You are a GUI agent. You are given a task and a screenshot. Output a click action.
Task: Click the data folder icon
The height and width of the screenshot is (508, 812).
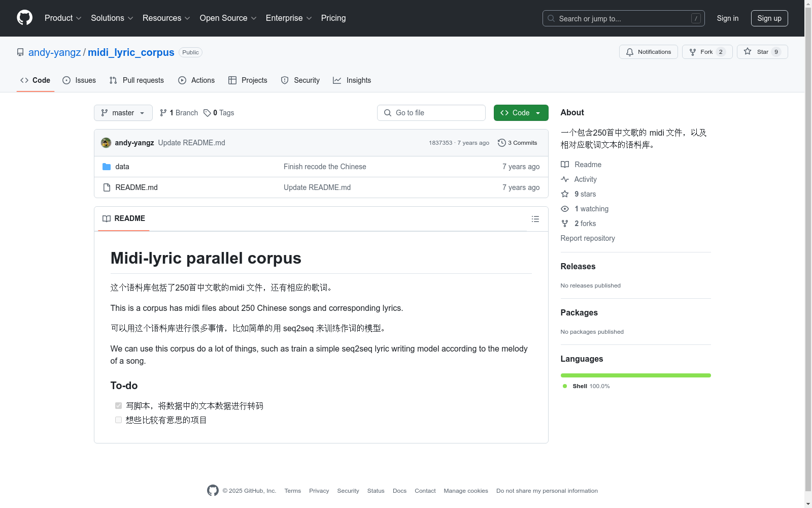(x=107, y=167)
